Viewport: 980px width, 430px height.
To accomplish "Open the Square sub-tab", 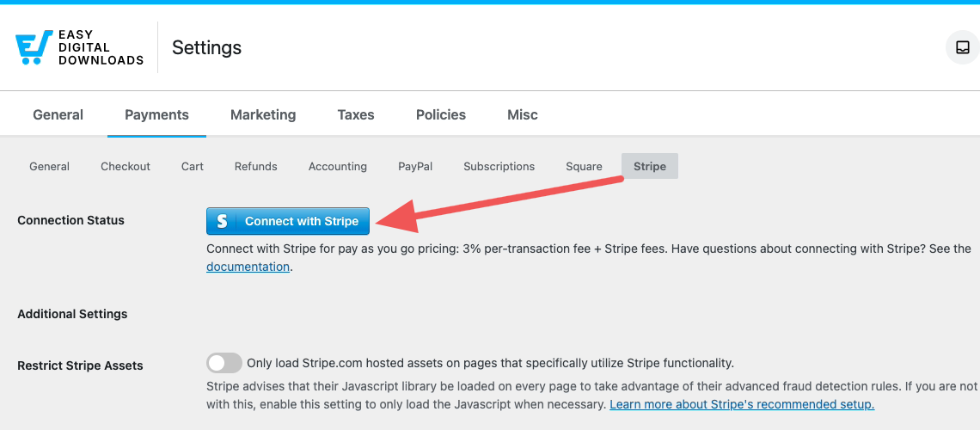I will tap(585, 166).
